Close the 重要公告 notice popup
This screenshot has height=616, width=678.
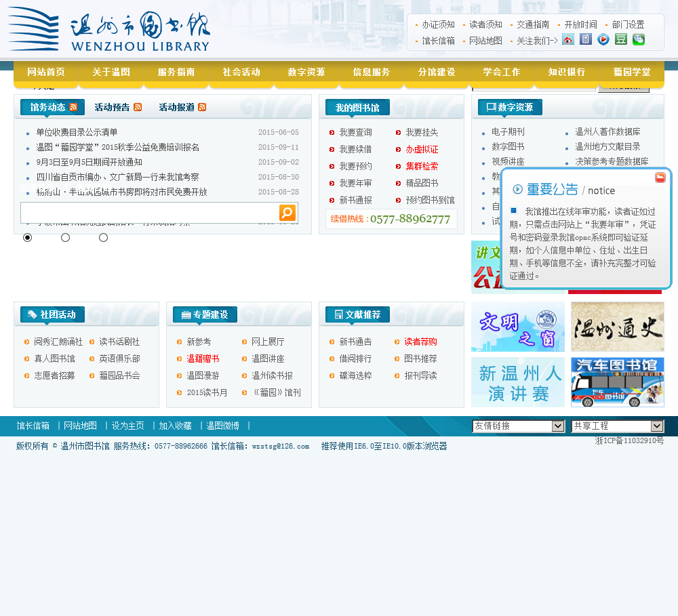pyautogui.click(x=660, y=178)
